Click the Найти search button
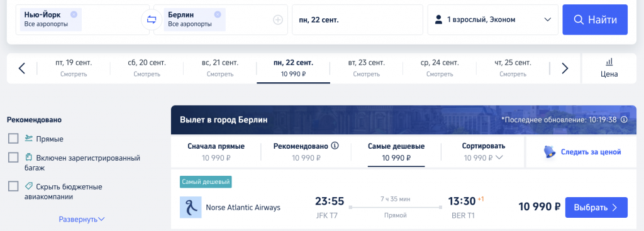 pos(595,19)
